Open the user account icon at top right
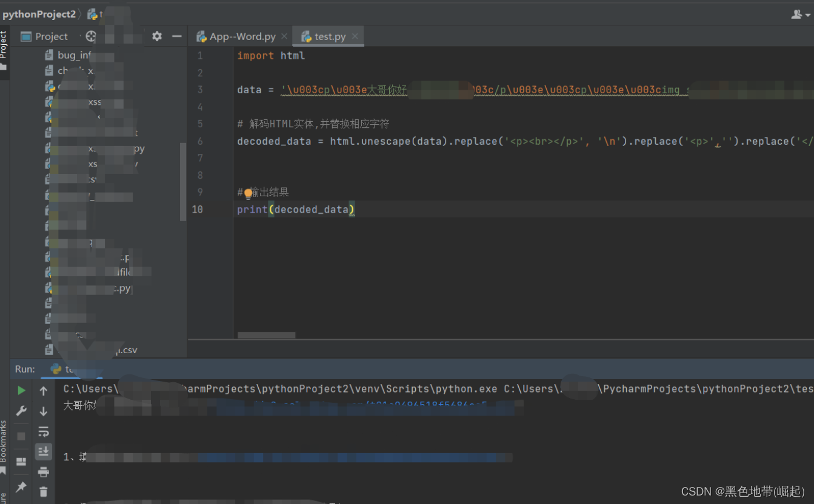Image resolution: width=814 pixels, height=504 pixels. click(797, 14)
